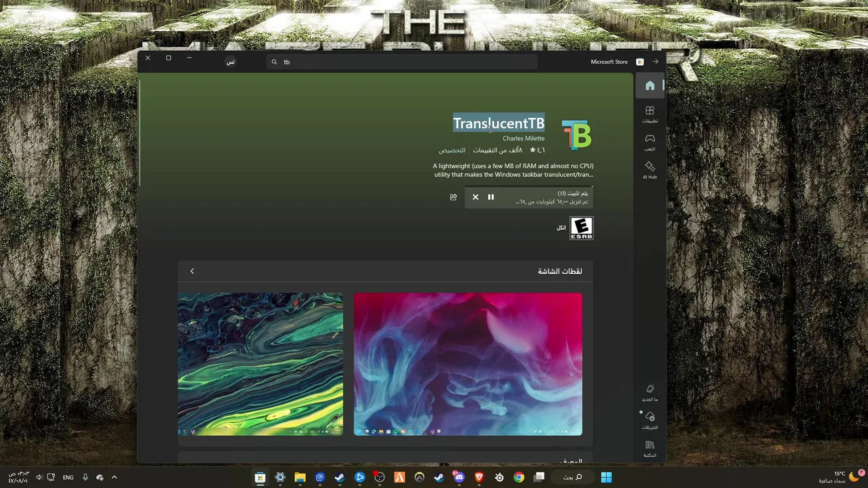Click the TranslucentTB title text

(498, 123)
